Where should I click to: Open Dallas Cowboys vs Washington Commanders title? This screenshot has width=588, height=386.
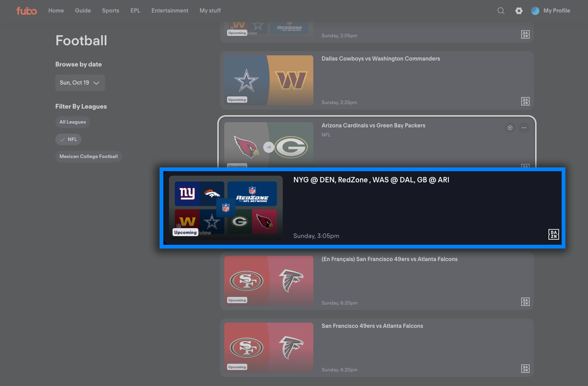(381, 59)
